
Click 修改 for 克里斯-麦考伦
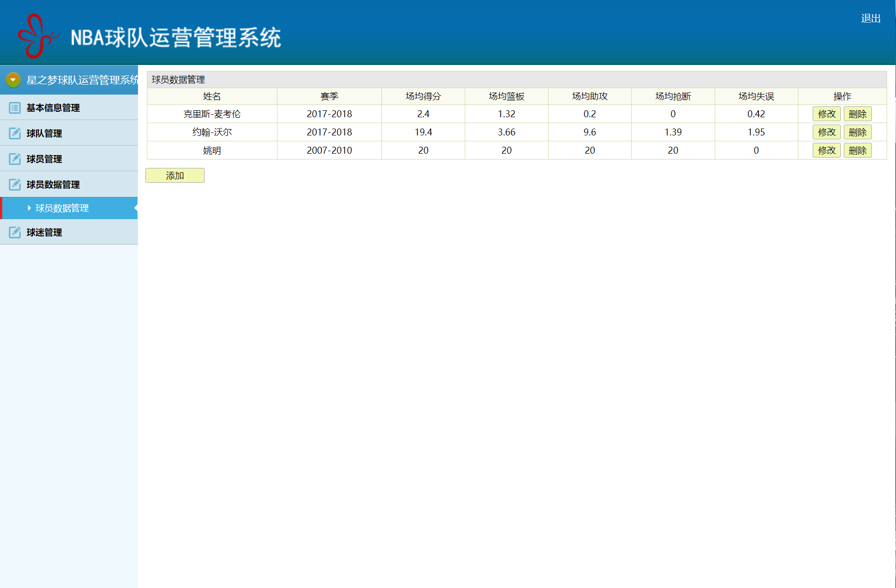(826, 114)
